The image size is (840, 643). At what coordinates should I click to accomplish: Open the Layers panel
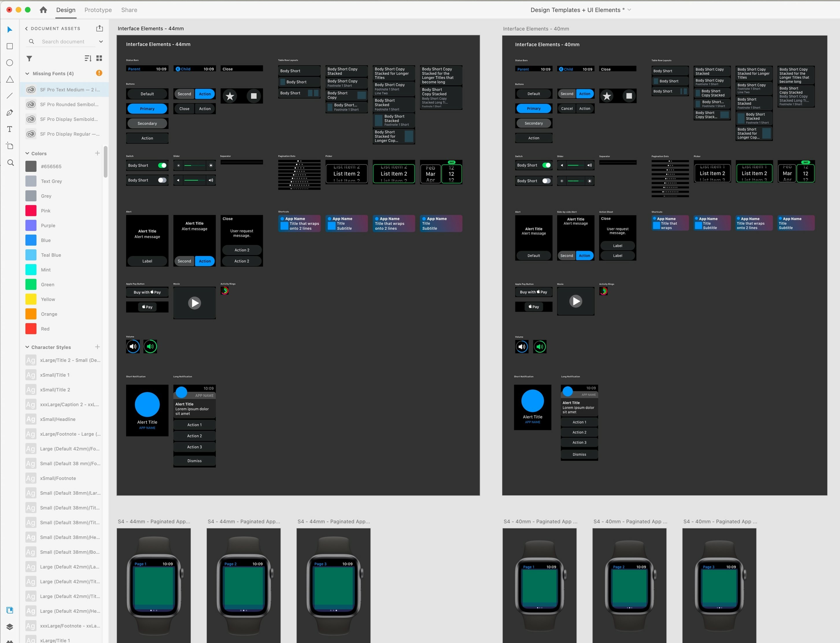pyautogui.click(x=10, y=627)
